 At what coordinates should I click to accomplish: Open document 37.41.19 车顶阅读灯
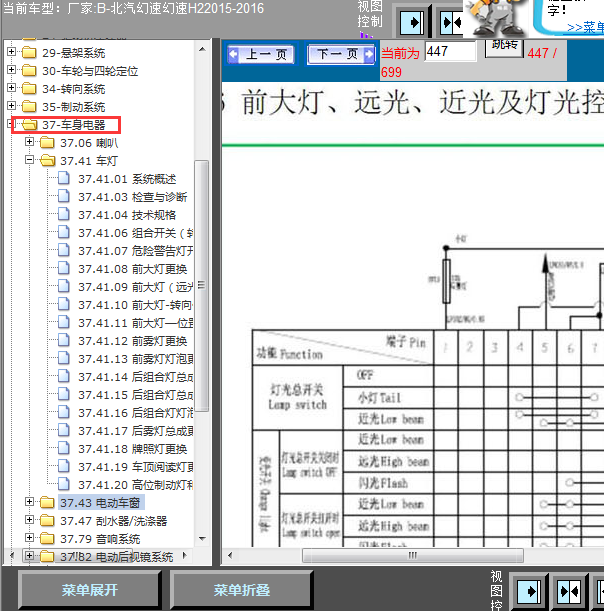[x=135, y=467]
